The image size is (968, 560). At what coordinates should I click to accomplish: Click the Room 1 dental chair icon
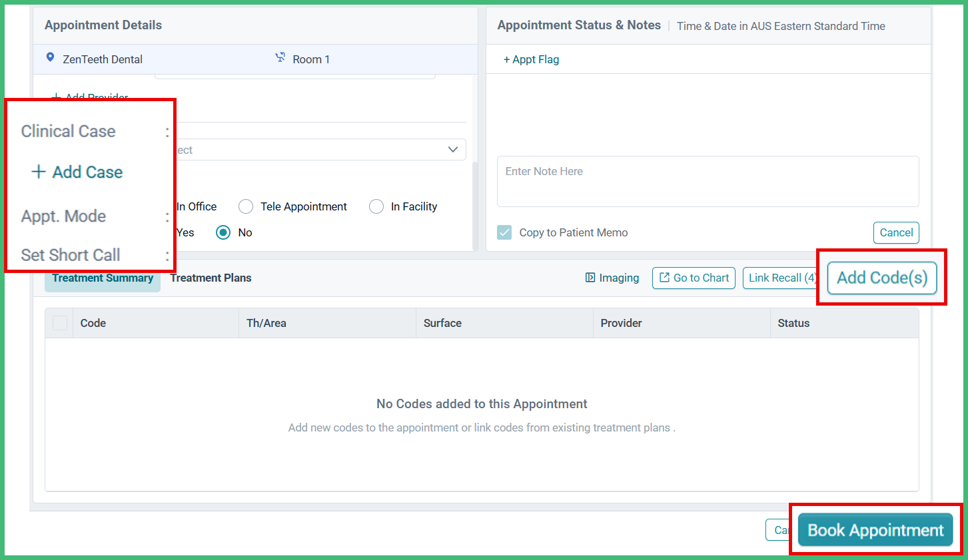click(280, 58)
